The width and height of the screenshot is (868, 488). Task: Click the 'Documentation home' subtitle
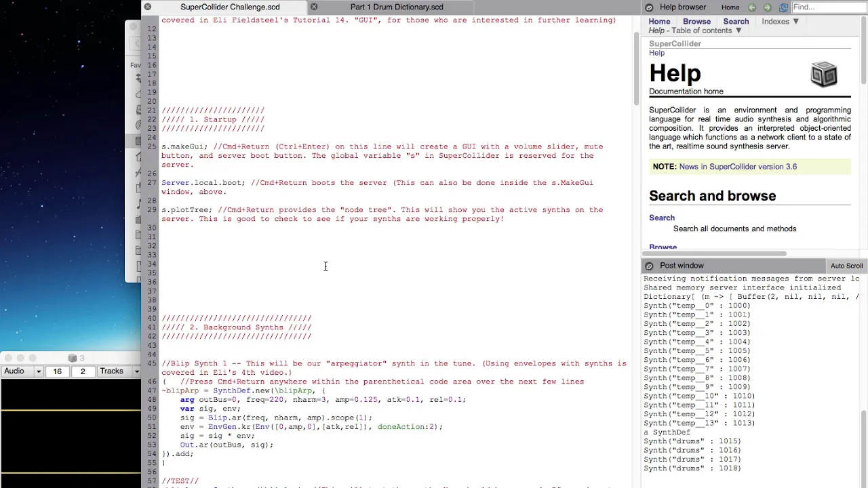(686, 91)
